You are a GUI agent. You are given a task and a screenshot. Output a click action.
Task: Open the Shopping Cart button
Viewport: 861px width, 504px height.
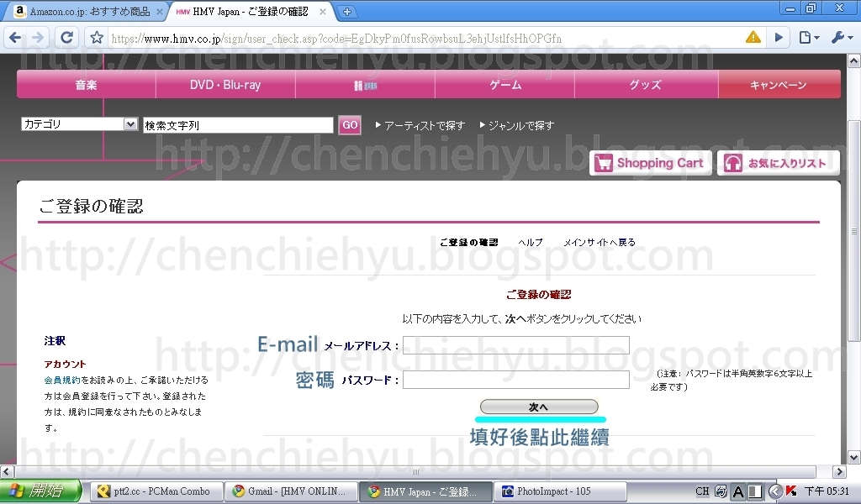tap(651, 163)
